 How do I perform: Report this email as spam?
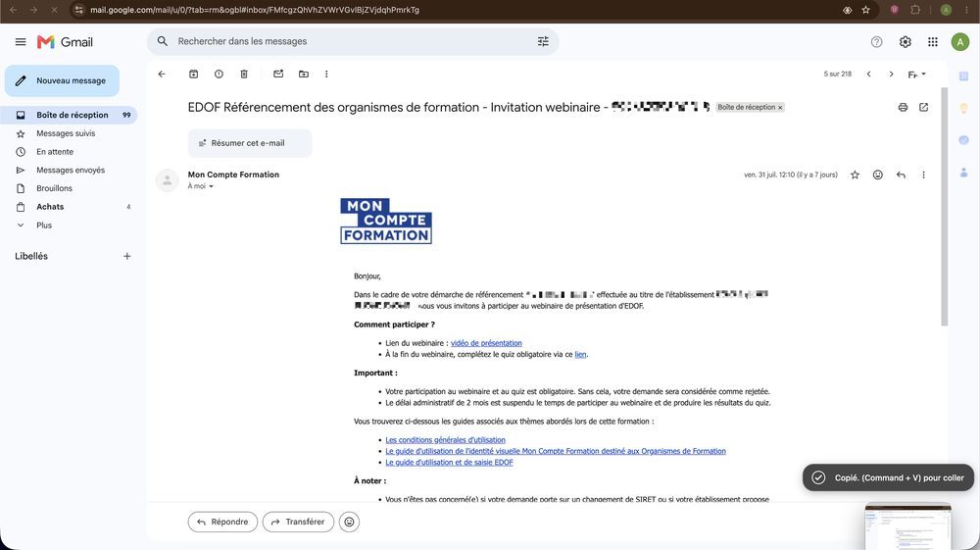click(219, 74)
